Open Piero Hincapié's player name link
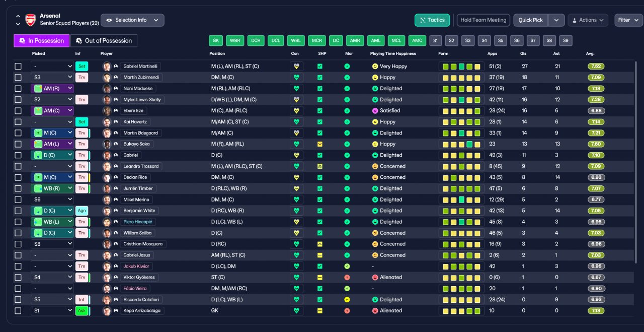The width and height of the screenshot is (644, 332). (x=138, y=222)
